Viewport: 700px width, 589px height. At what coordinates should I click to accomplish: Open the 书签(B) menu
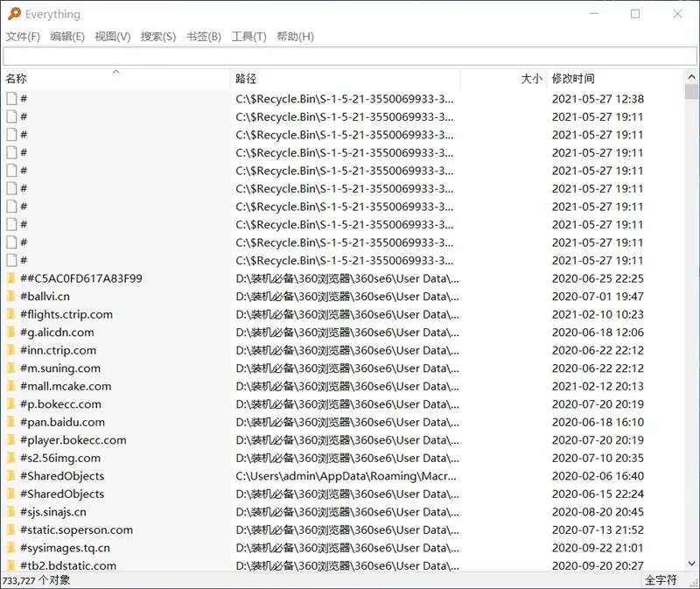pyautogui.click(x=204, y=37)
